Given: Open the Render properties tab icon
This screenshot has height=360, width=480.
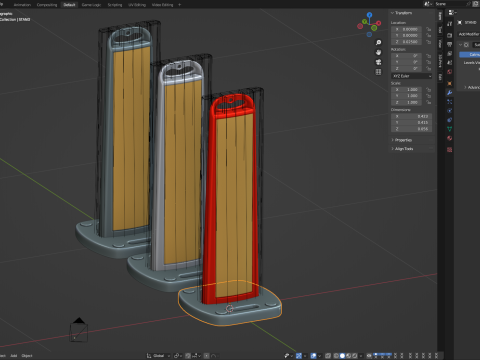Looking at the screenshot, I should 449,35.
